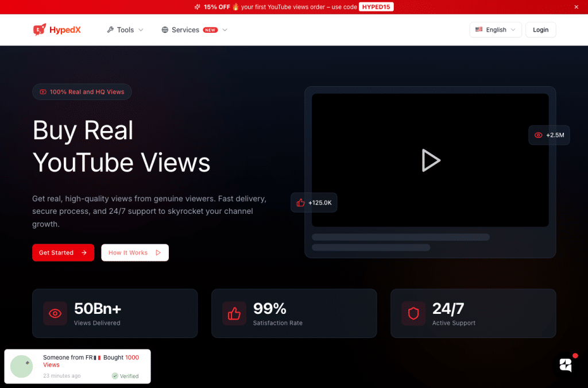This screenshot has height=388, width=588.
Task: Play the hero video preview
Action: pyautogui.click(x=431, y=160)
